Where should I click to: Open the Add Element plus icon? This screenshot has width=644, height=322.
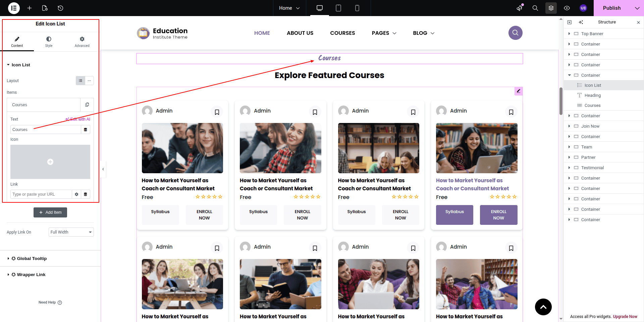30,8
